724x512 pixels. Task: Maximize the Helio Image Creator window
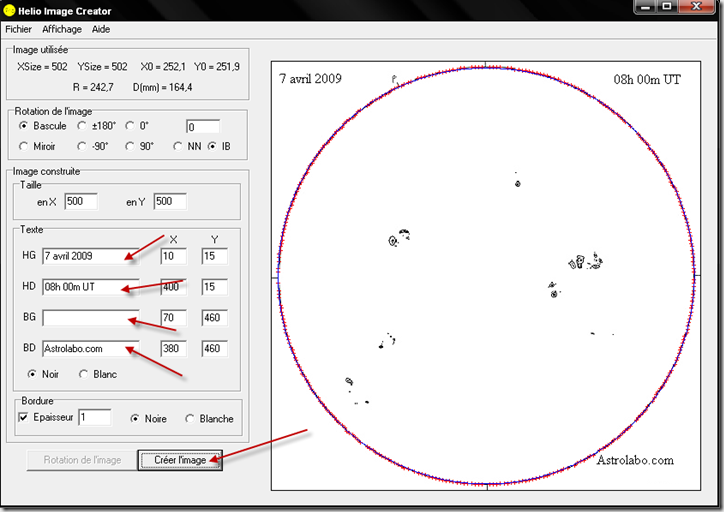667,6
